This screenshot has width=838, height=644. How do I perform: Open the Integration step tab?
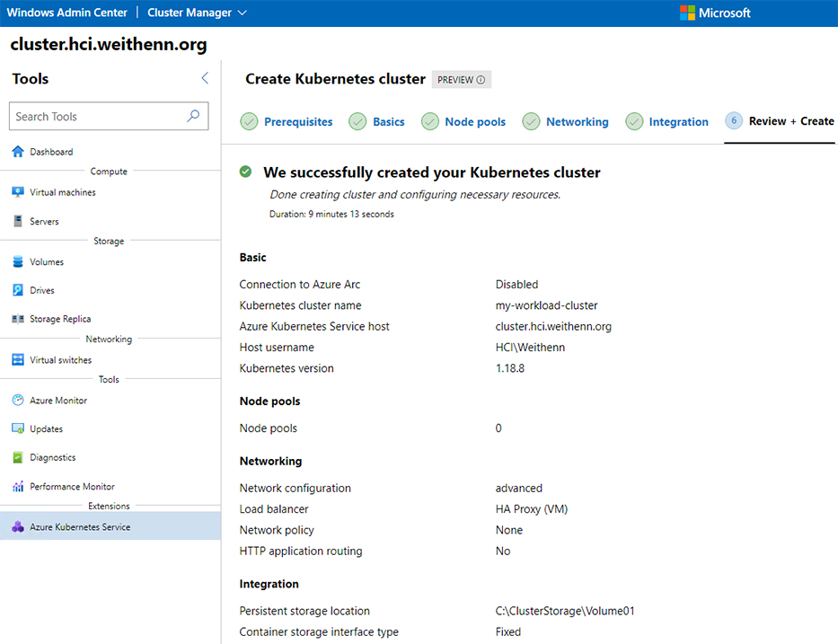point(678,122)
